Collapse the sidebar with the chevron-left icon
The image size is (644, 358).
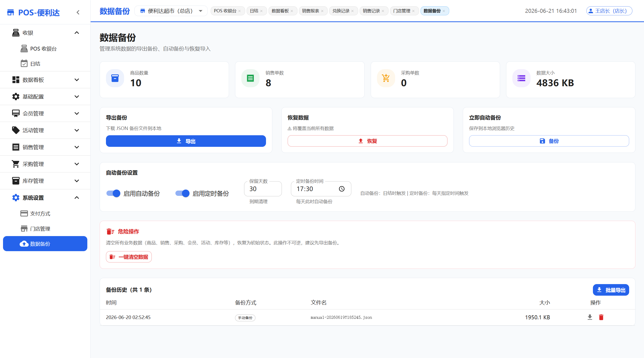coord(78,12)
